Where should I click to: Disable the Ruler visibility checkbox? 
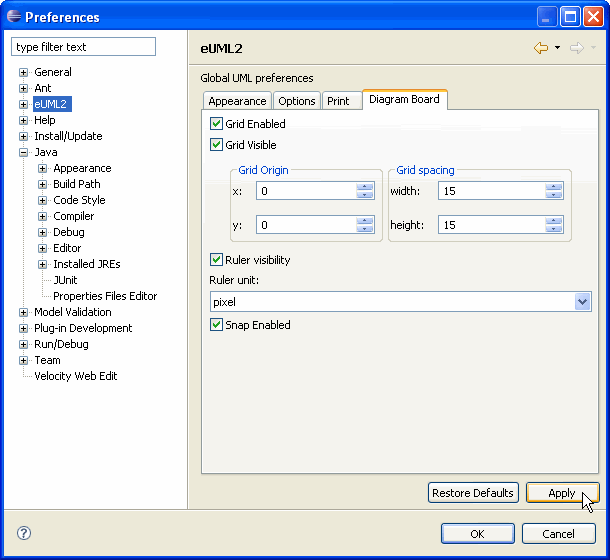click(217, 260)
